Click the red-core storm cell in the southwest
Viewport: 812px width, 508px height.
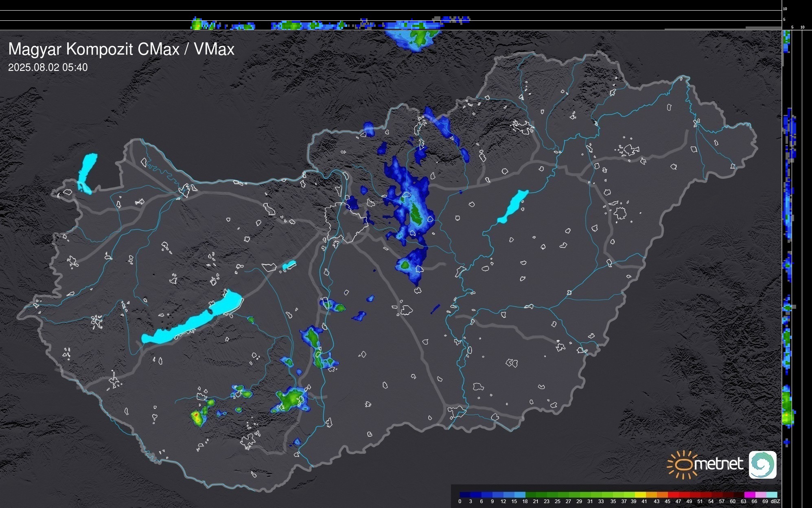click(197, 416)
